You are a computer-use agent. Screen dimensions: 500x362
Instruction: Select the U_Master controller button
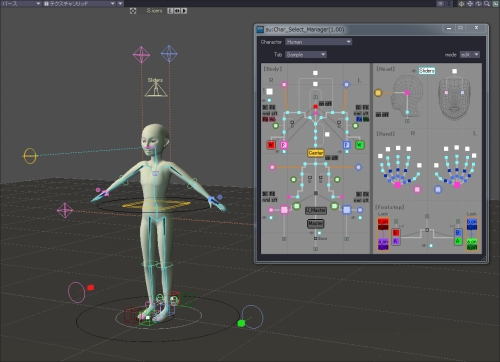pos(316,210)
